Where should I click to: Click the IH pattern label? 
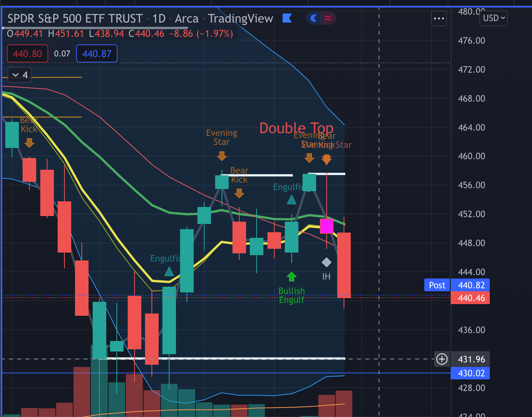[326, 277]
